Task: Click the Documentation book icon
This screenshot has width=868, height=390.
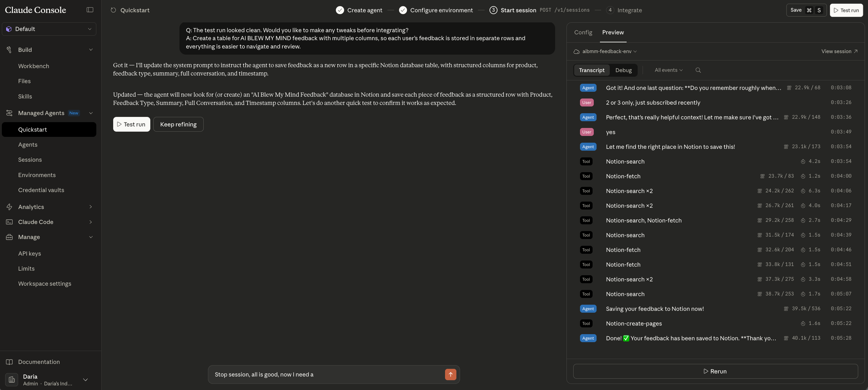Action: pyautogui.click(x=9, y=362)
